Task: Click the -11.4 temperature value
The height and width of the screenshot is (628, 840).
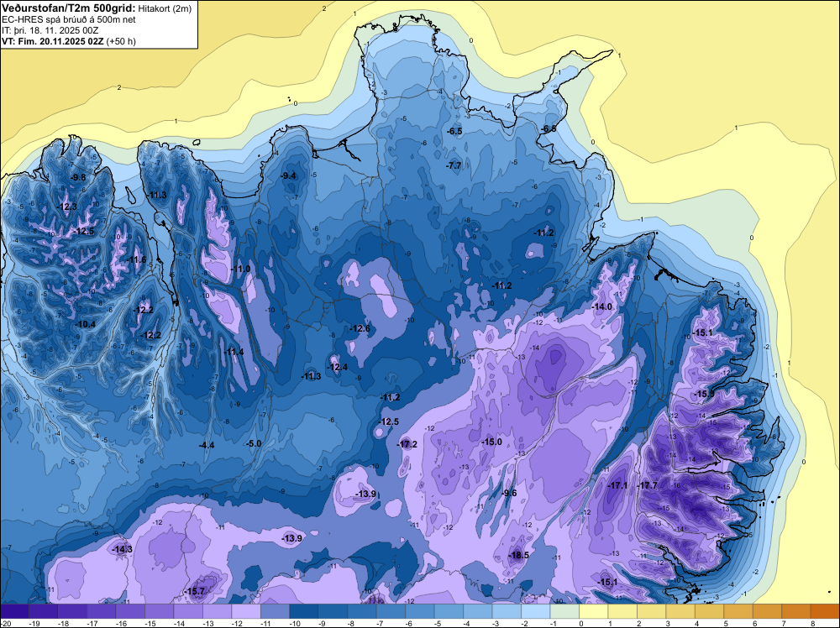Action: pyautogui.click(x=234, y=352)
